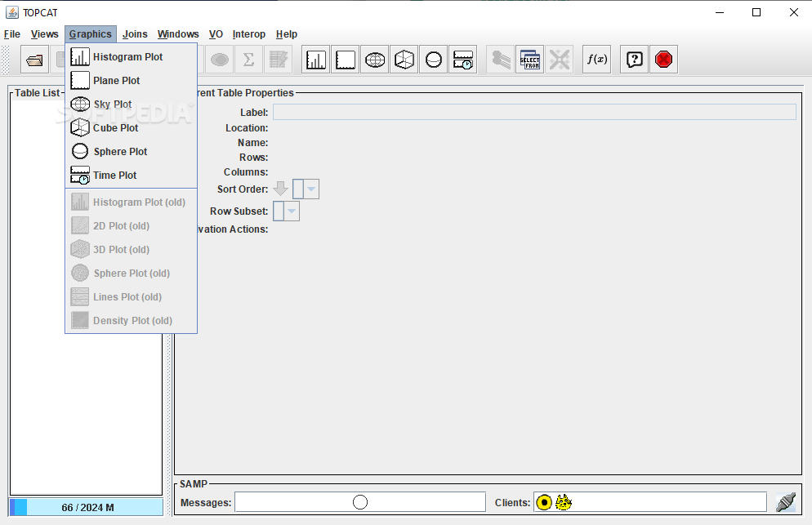Click the yellow circle SAMP hub client icon
812x525 pixels.
(544, 502)
